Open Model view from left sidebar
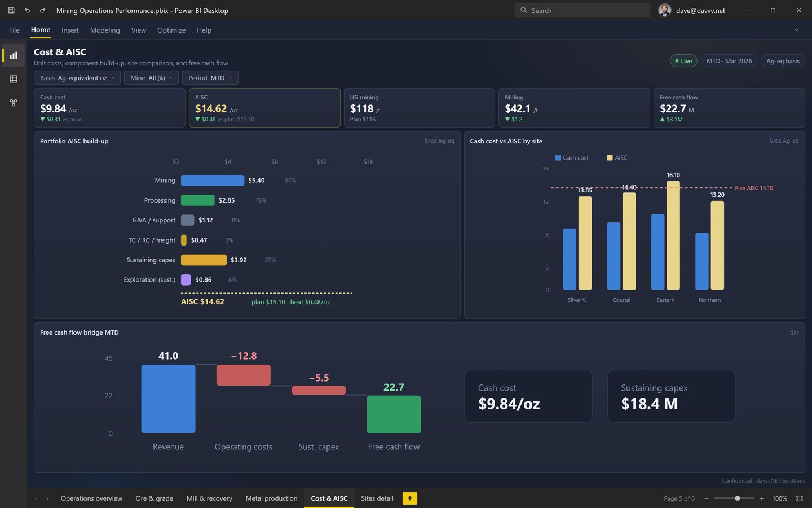Image resolution: width=812 pixels, height=508 pixels. click(14, 103)
